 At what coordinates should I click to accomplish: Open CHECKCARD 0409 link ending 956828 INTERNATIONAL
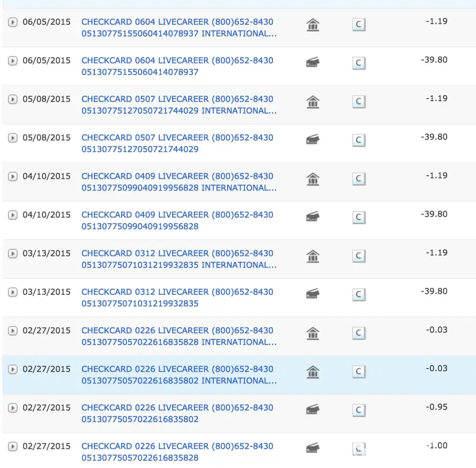(x=179, y=182)
